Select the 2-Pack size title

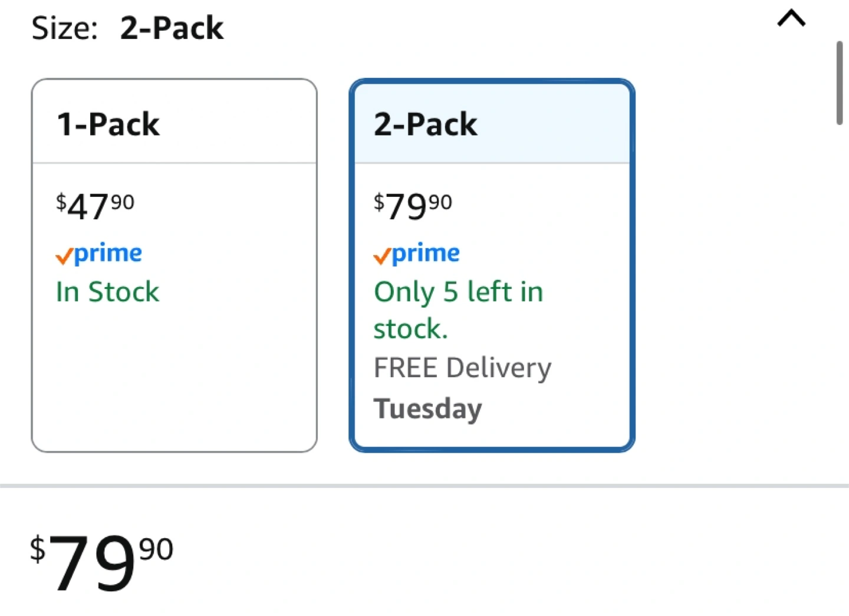point(425,124)
